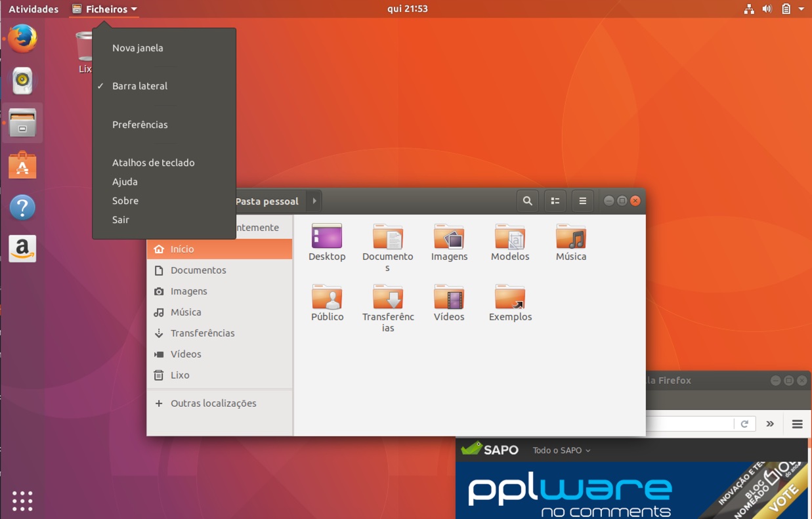The height and width of the screenshot is (519, 812).
Task: Click the search icon in Files toolbar
Action: [527, 201]
